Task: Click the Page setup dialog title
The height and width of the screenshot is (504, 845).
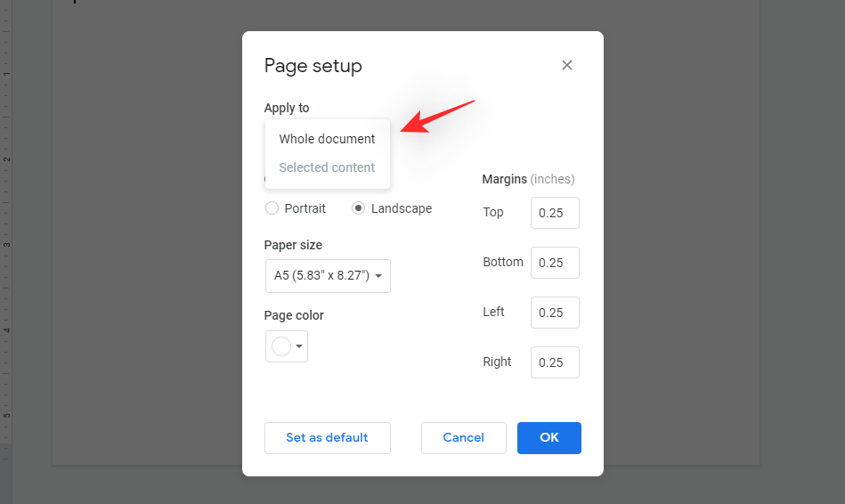Action: 313,66
